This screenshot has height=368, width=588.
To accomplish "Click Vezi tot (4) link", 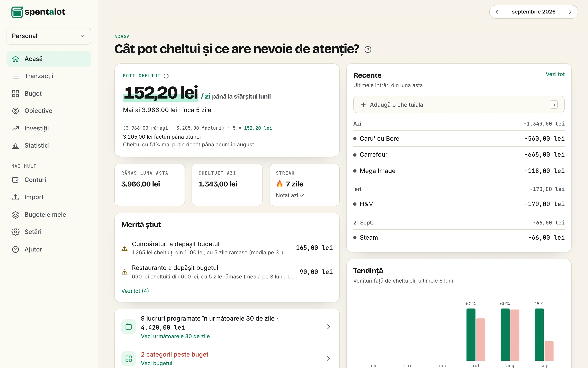I will tap(135, 291).
